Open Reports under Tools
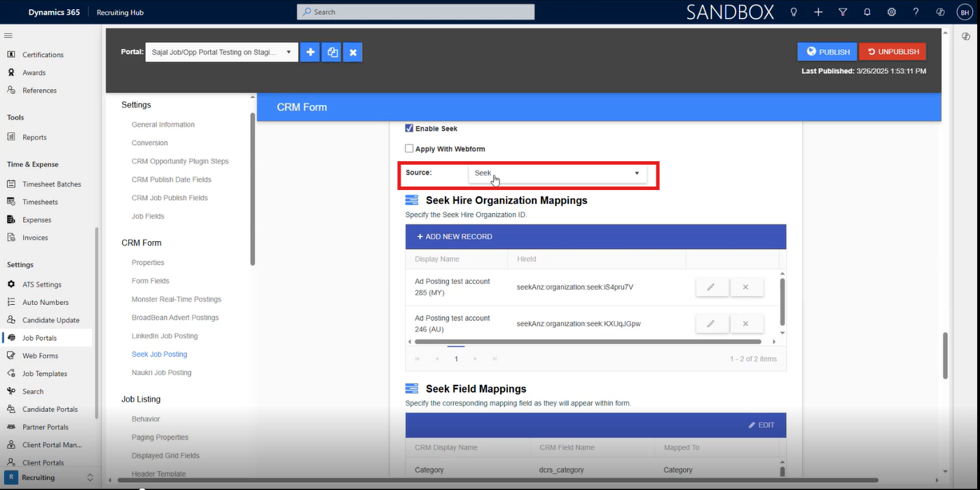The image size is (980, 490). click(x=34, y=137)
